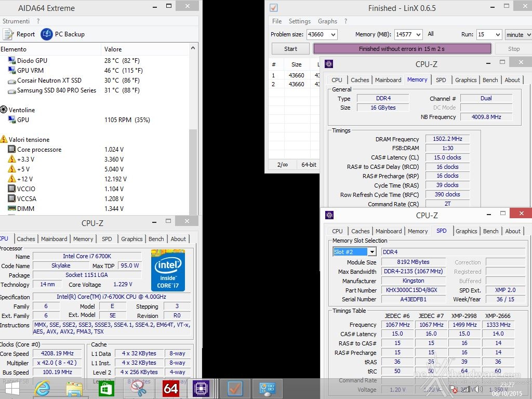Click the Elemento column header in AIDA64
The width and height of the screenshot is (532, 399).
50,49
